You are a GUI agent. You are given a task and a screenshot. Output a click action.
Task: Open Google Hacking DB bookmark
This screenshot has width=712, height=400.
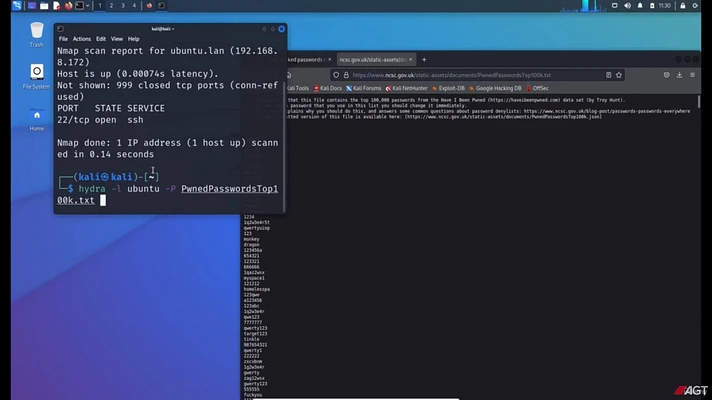pyautogui.click(x=495, y=89)
